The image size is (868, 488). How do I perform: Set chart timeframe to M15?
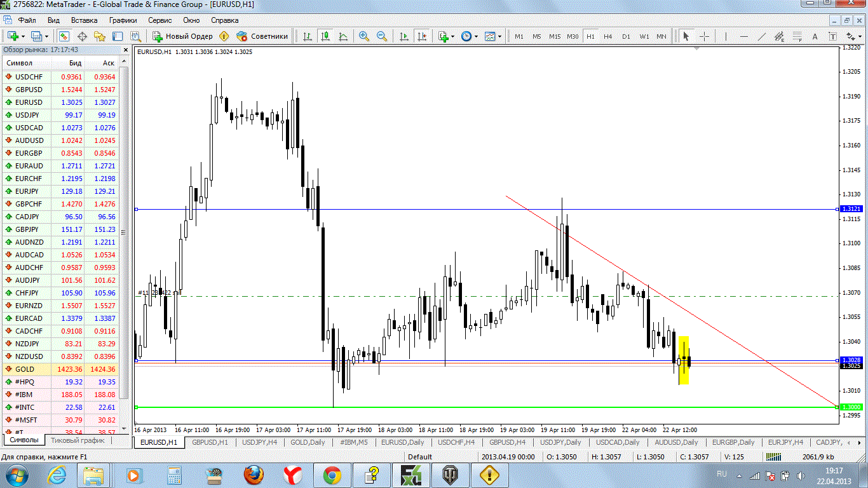pyautogui.click(x=555, y=36)
